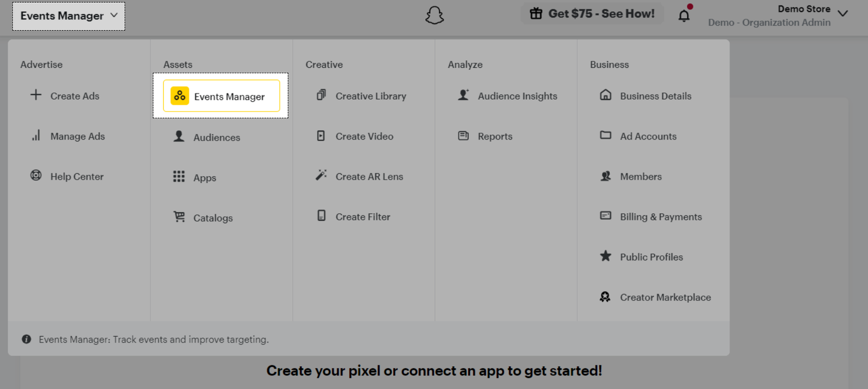Click the folder icon for Ad Accounts
Screen dimensions: 868x389
[x=605, y=135]
